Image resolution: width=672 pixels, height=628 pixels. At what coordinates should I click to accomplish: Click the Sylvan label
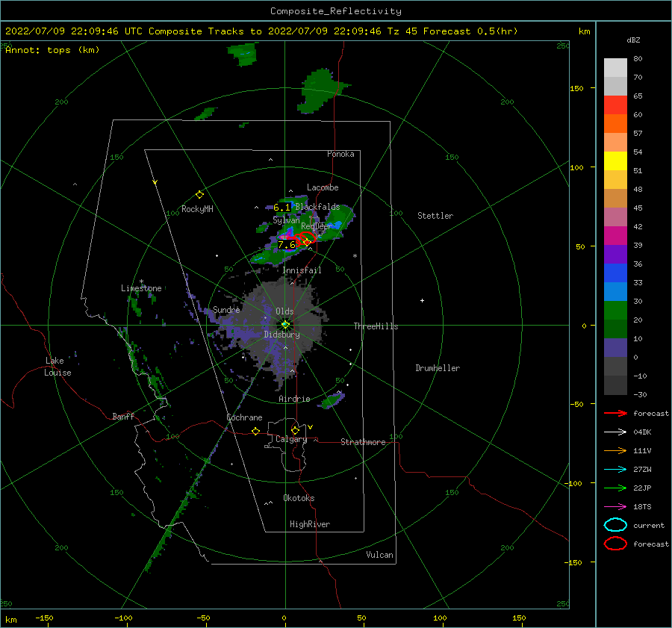coord(286,220)
